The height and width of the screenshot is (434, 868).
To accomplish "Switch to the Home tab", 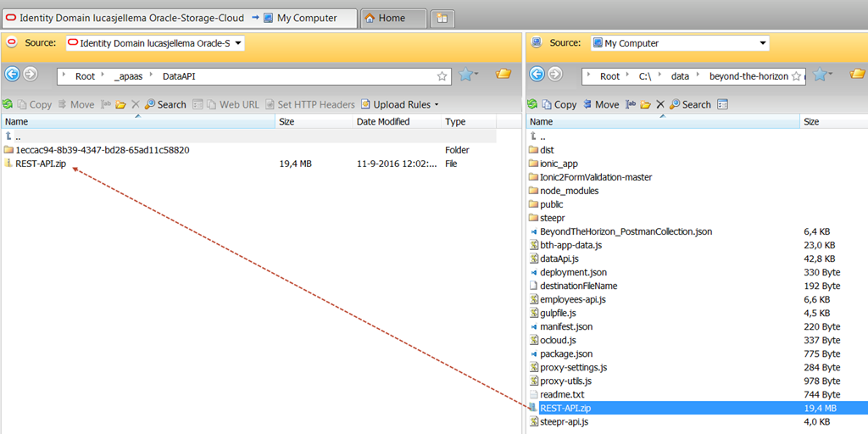I will pyautogui.click(x=392, y=18).
